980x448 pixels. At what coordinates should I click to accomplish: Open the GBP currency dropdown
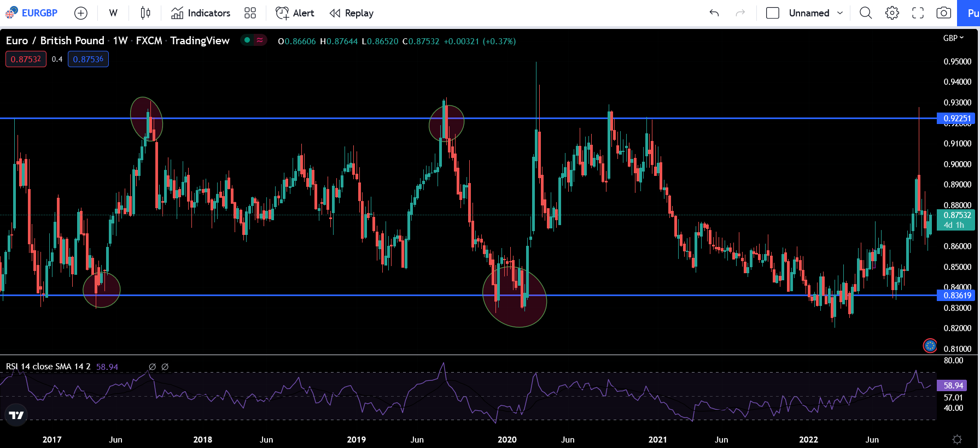click(953, 38)
